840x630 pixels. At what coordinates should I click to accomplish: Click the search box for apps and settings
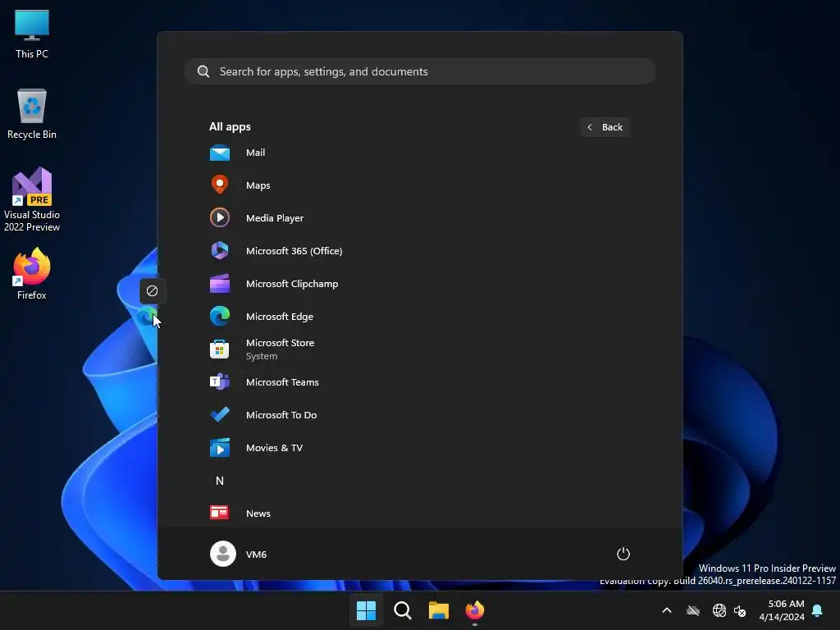(420, 71)
